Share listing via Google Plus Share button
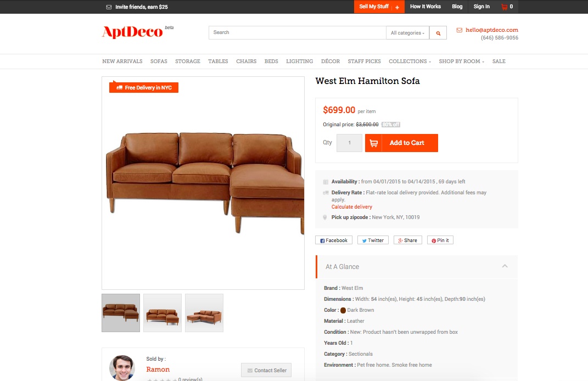This screenshot has height=381, width=588. coord(407,240)
